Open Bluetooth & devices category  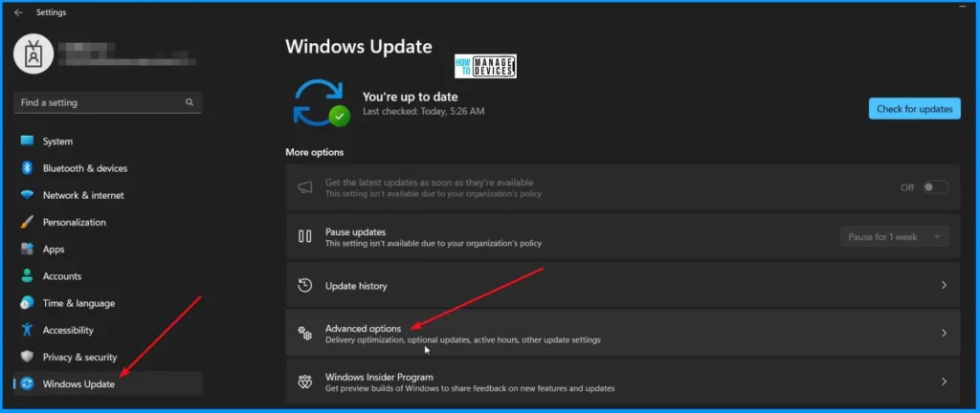[108, 168]
